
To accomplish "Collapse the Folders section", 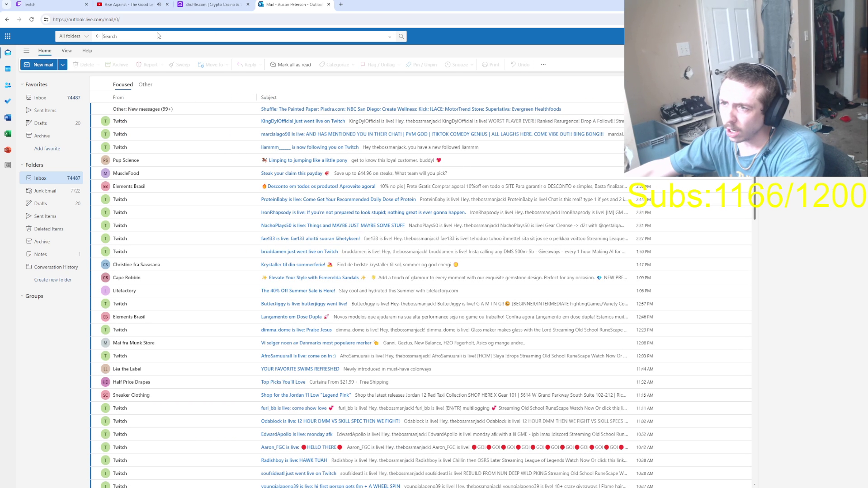I will click(x=22, y=165).
